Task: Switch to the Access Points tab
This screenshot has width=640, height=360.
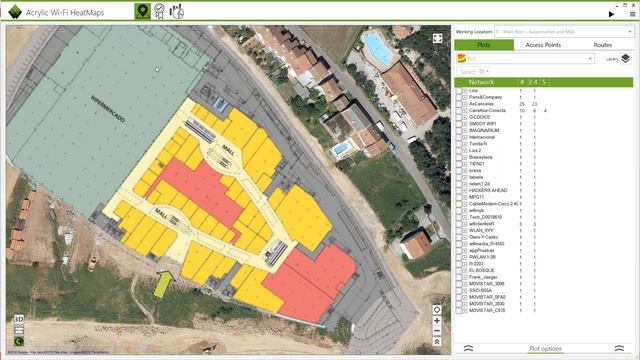Action: pos(543,45)
